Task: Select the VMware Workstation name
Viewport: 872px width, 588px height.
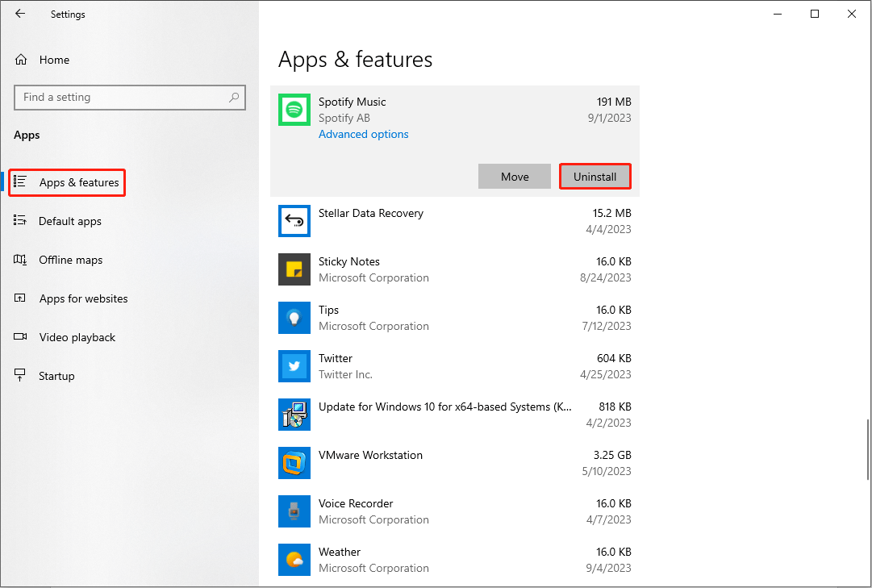Action: [x=370, y=455]
